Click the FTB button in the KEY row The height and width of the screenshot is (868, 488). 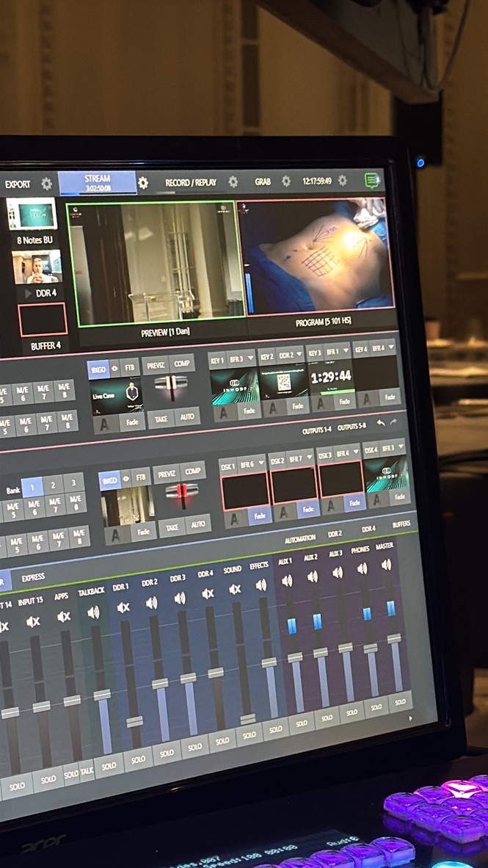[130, 366]
